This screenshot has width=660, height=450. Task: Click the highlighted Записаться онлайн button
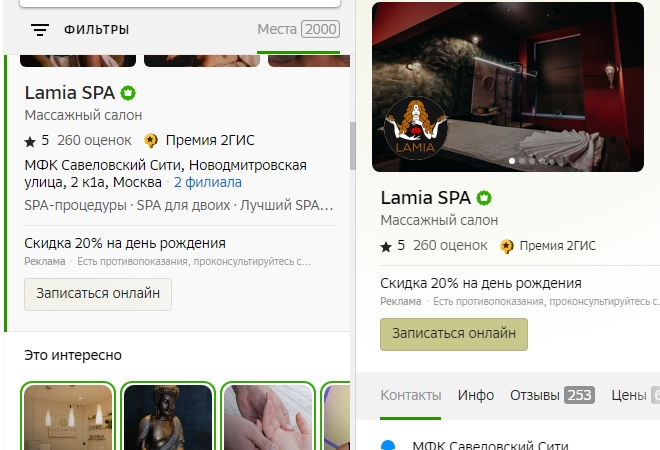(x=454, y=334)
